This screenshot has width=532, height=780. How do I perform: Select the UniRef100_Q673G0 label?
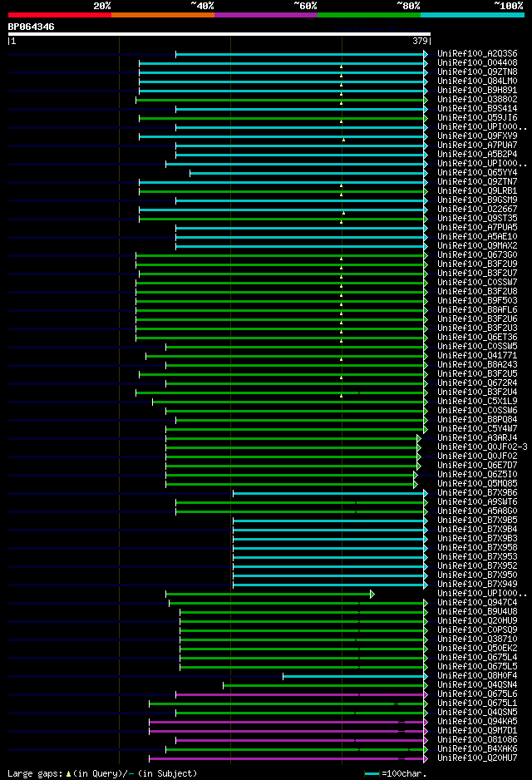[477, 255]
